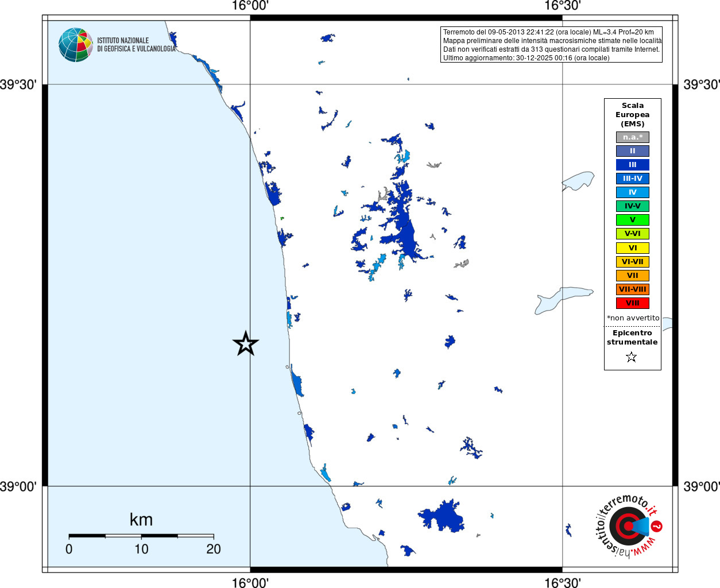Click the yellow VI legend swatch
The image size is (720, 588).
633,248
